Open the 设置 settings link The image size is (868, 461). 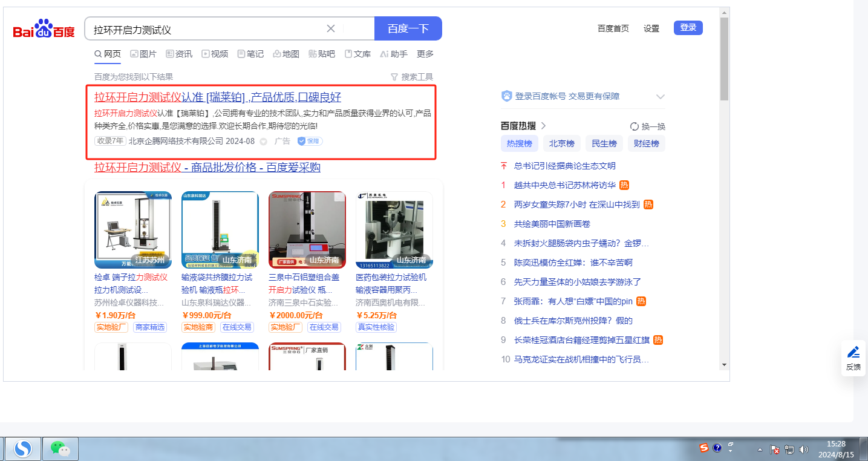(651, 28)
